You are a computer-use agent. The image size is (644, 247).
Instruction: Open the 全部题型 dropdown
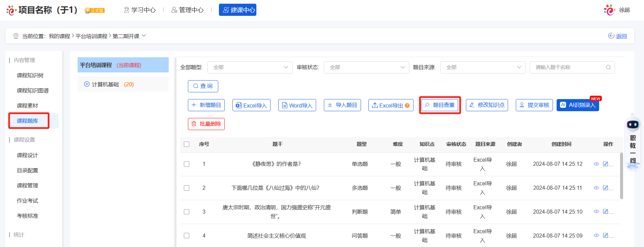coord(250,67)
